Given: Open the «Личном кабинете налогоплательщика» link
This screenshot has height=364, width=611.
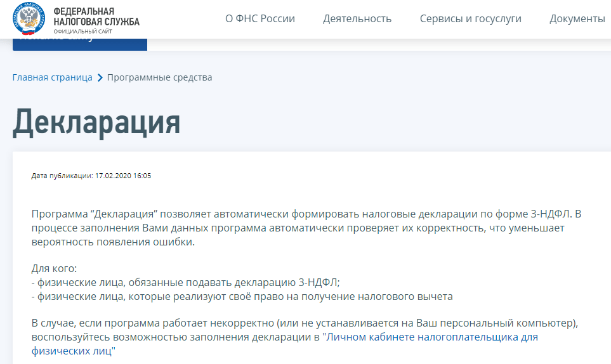Looking at the screenshot, I should coord(430,337).
